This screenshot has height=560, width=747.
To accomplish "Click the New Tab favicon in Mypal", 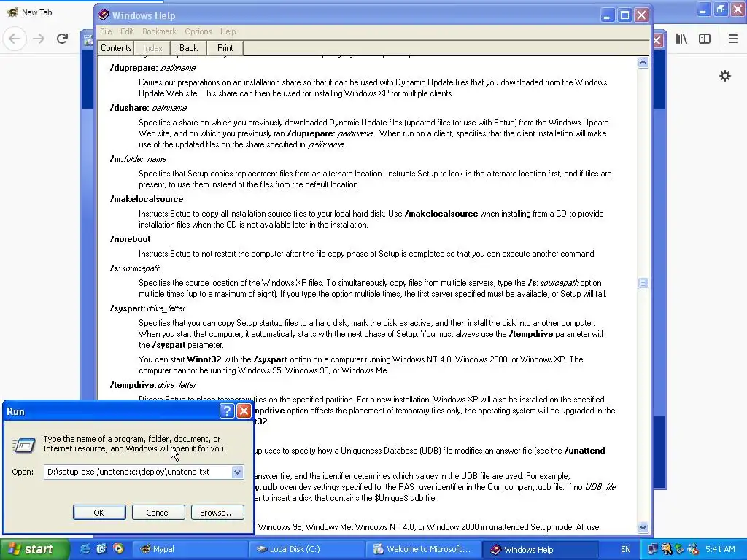I will pos(12,12).
